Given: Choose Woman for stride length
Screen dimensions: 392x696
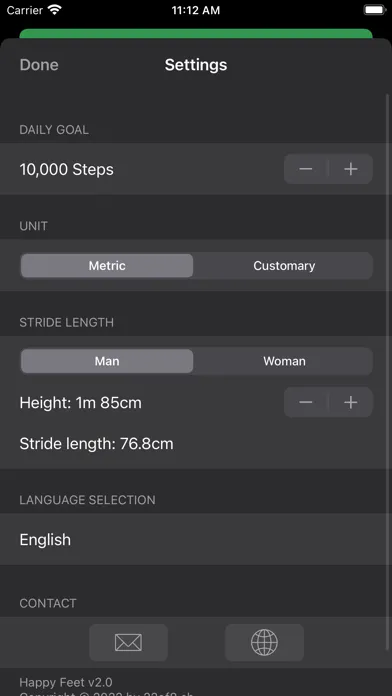Looking at the screenshot, I should (x=284, y=361).
